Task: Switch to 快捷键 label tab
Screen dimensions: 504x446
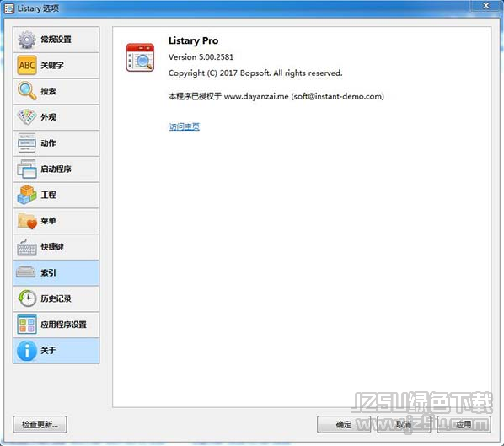Action: click(x=52, y=247)
